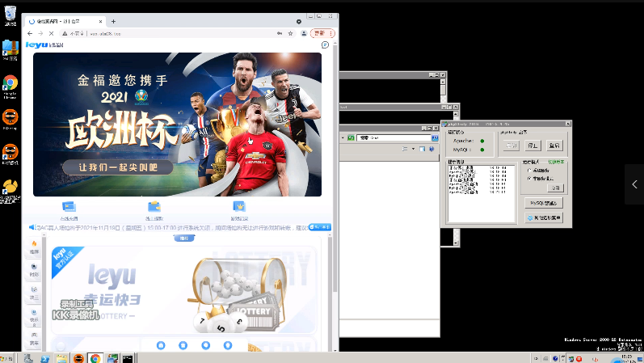Screen dimensions: 644x363
Task: Click the Apply button in phpStudy run mode
Action: pos(555,188)
